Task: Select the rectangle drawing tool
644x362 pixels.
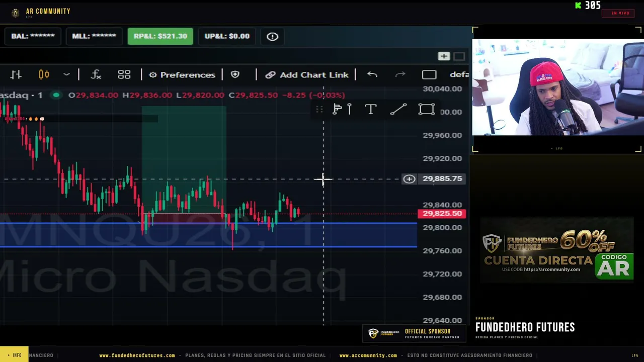Action: coord(427,110)
